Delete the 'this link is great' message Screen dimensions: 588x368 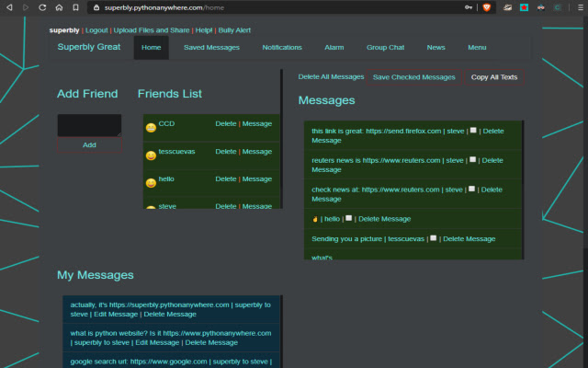(493, 131)
